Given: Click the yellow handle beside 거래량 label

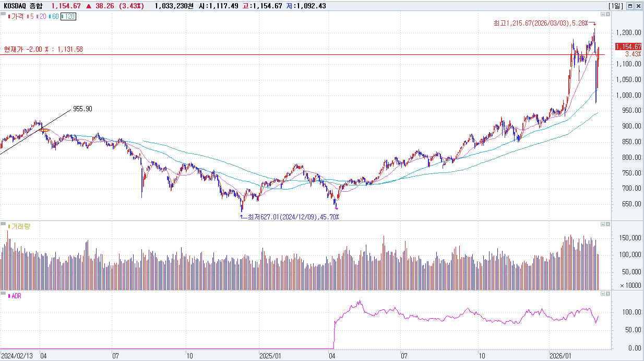Looking at the screenshot, I should 9,226.
